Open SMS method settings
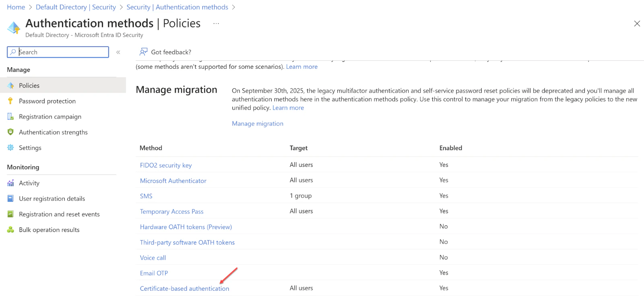Image resolution: width=644 pixels, height=298 pixels. point(146,196)
